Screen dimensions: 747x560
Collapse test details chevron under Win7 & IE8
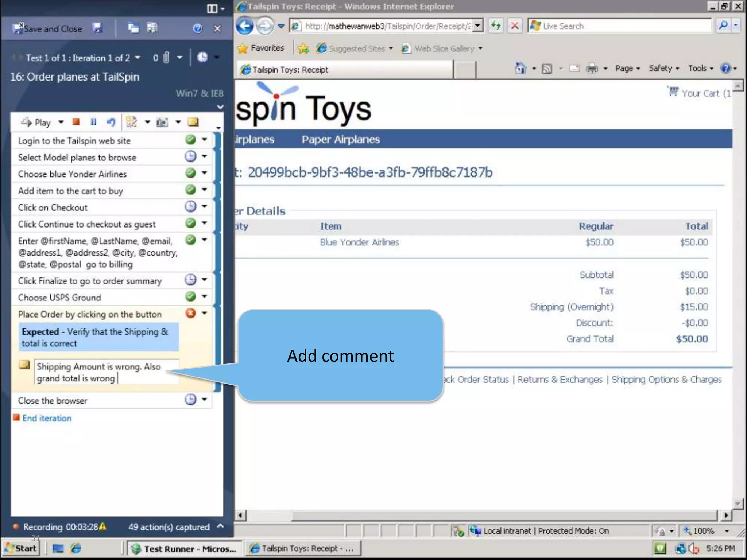tap(220, 107)
